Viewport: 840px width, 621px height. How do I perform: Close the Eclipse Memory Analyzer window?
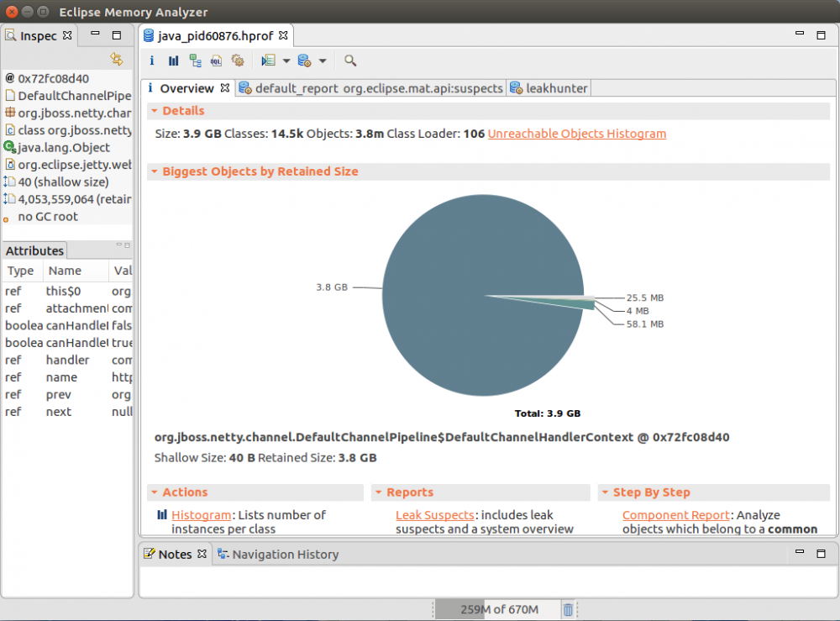pos(13,12)
